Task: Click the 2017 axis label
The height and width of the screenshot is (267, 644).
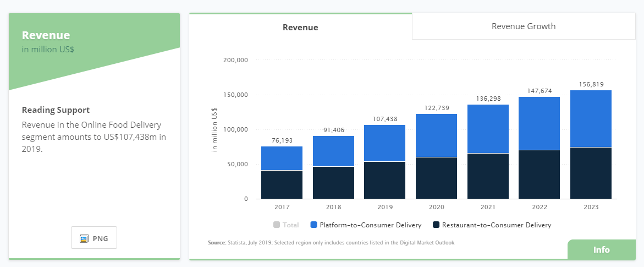Action: click(282, 208)
